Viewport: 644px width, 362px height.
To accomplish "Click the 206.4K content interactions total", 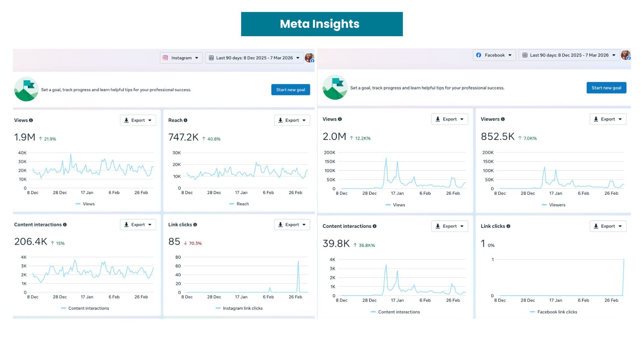I will 31,242.
